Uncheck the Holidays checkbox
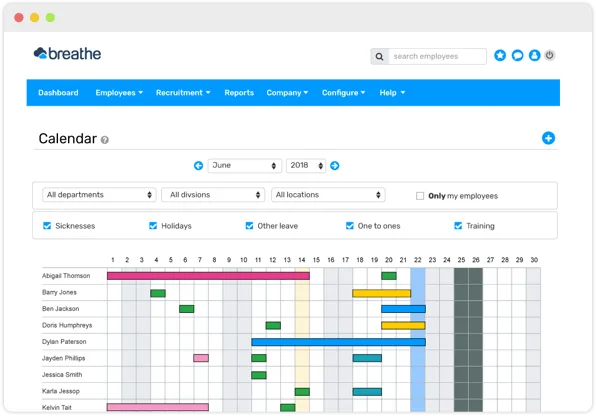Viewport: 596px width, 416px height. 153,226
